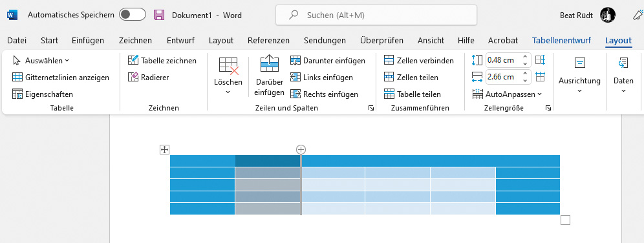Open the Acrobat tab
This screenshot has width=644, height=243.
tap(502, 40)
